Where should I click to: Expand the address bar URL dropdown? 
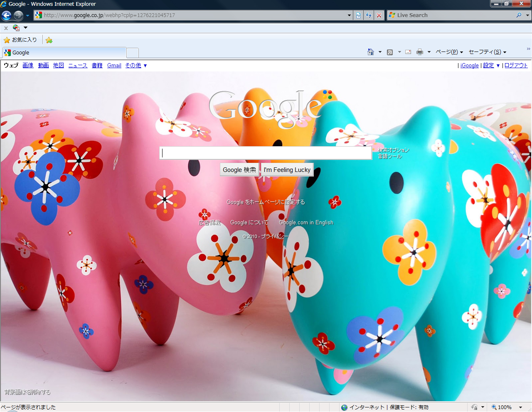(x=349, y=15)
